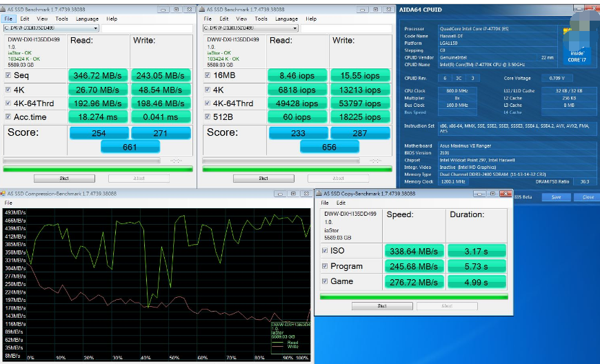The width and height of the screenshot is (600, 364).
Task: Click green progress bar in MB/s benchmark window
Action: pos(98,169)
